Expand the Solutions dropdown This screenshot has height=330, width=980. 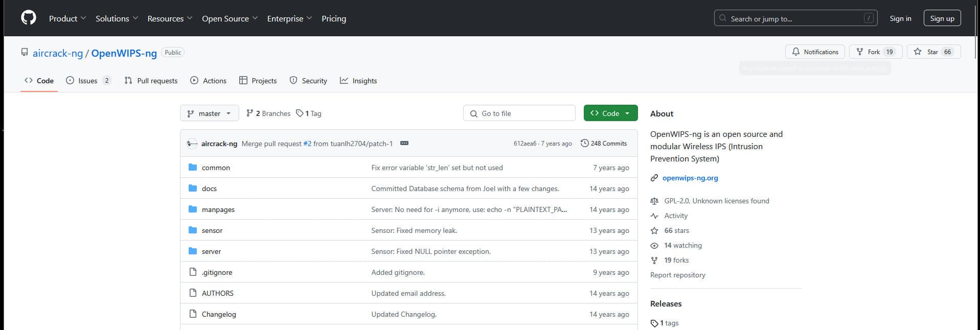[117, 18]
